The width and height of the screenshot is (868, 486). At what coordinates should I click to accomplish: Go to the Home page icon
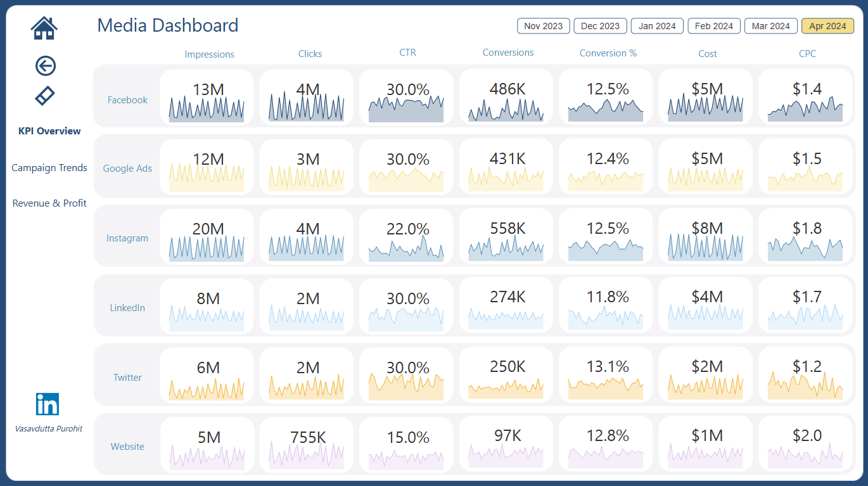pos(44,27)
